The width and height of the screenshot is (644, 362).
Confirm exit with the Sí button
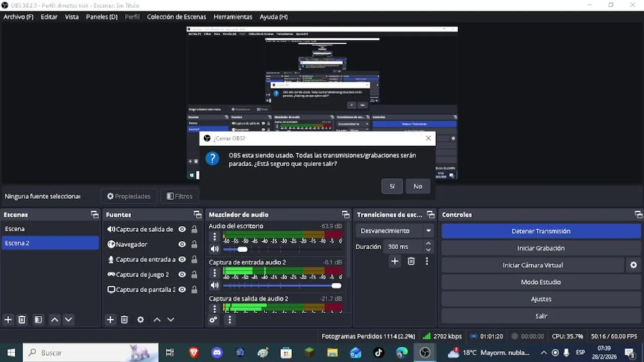click(392, 186)
